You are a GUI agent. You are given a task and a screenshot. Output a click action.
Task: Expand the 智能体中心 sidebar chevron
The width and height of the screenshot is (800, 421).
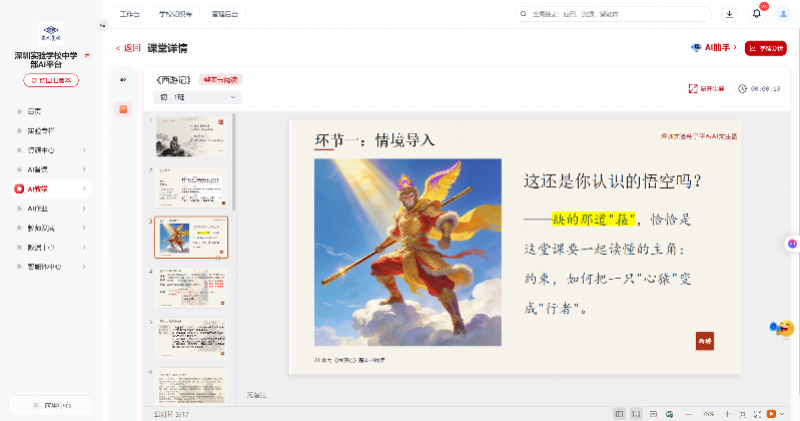84,266
